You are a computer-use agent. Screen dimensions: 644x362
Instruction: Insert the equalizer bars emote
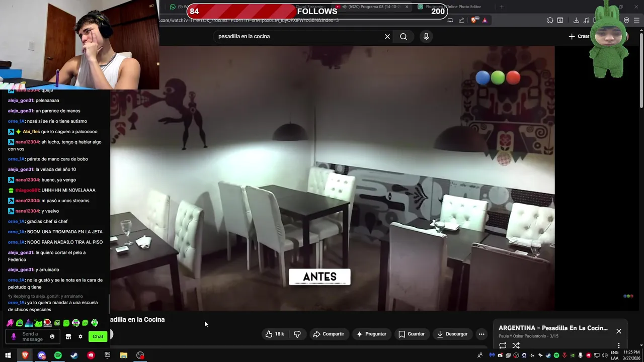point(29,323)
